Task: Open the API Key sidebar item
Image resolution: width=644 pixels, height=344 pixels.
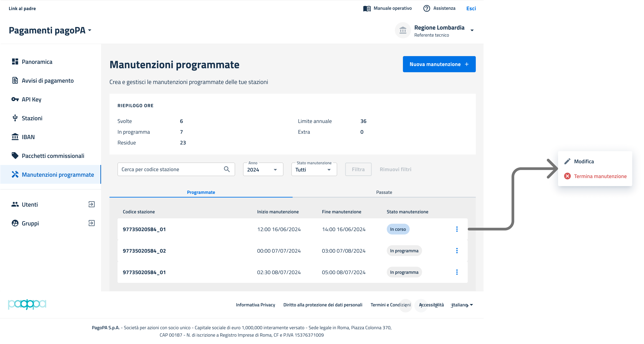Action: 31,99
